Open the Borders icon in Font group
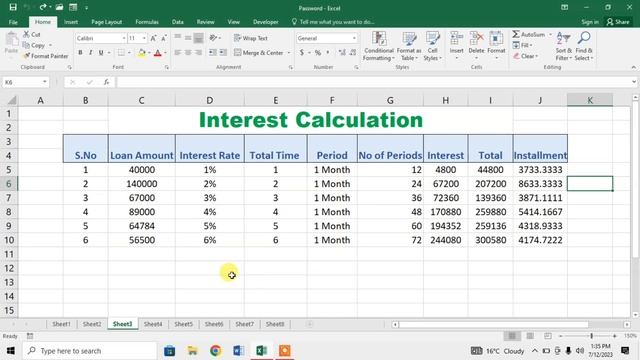640x360 pixels. click(121, 53)
